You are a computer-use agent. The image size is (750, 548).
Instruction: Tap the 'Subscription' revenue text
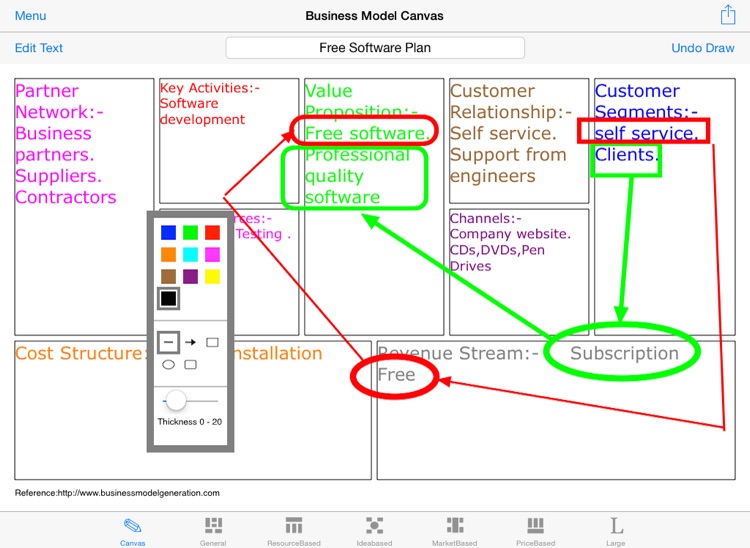624,353
